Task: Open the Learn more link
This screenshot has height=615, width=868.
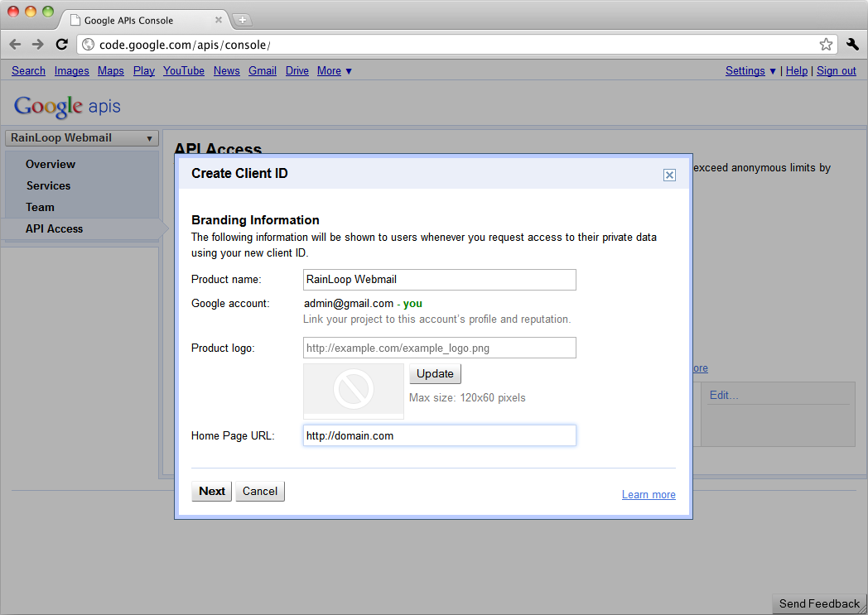Action: tap(649, 495)
